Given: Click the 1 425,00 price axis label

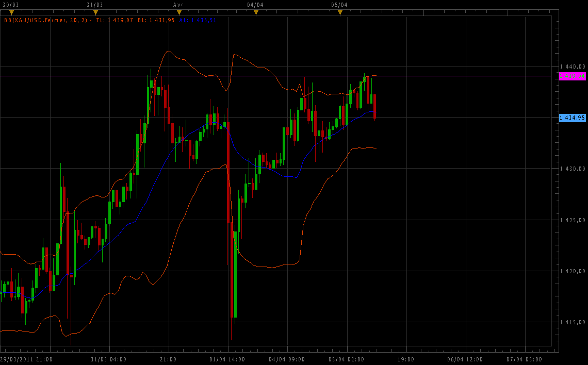Looking at the screenshot, I should tap(573, 220).
